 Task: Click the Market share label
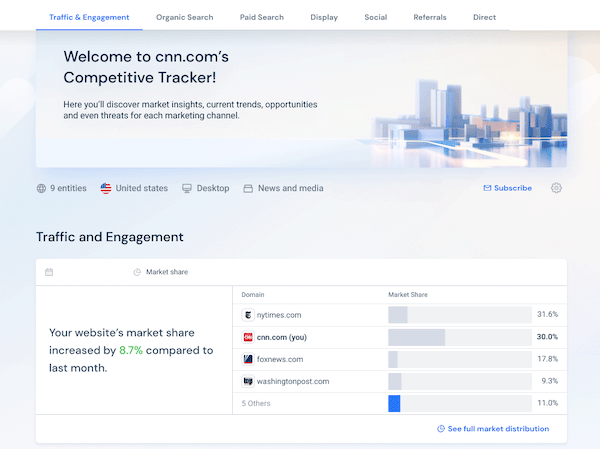click(167, 272)
